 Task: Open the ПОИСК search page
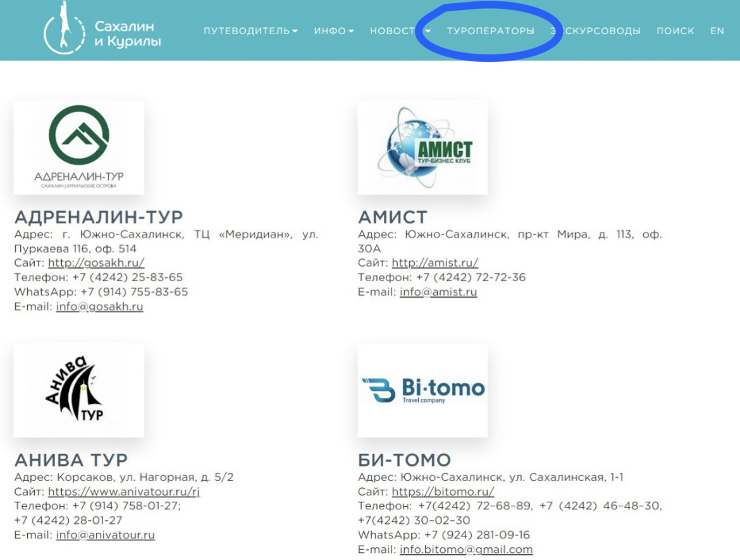coord(676,30)
